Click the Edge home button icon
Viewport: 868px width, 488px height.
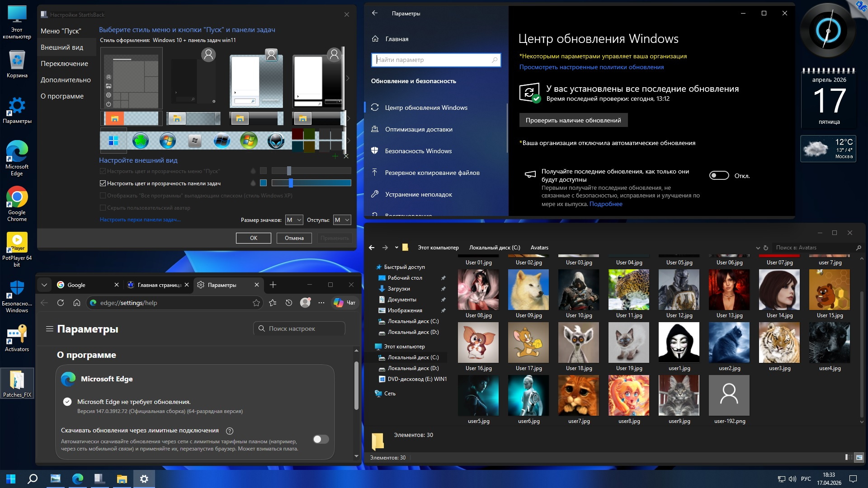click(x=77, y=303)
